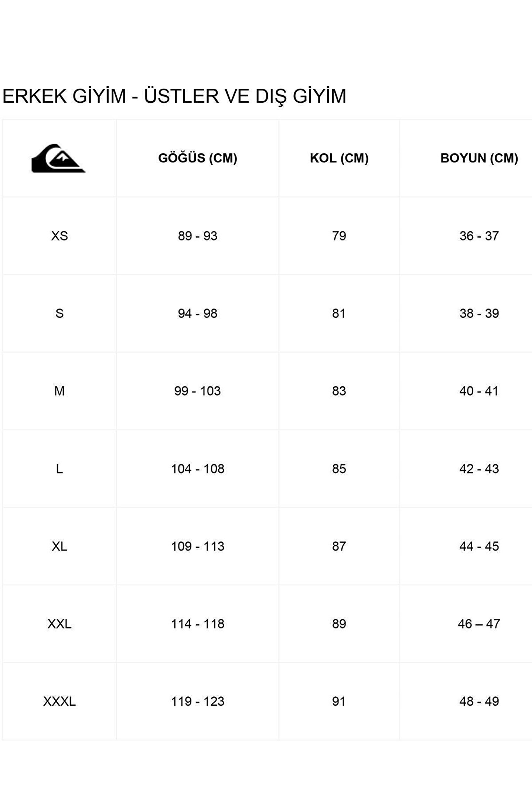Select the M size row label
The width and height of the screenshot is (532, 798).
[x=59, y=391]
